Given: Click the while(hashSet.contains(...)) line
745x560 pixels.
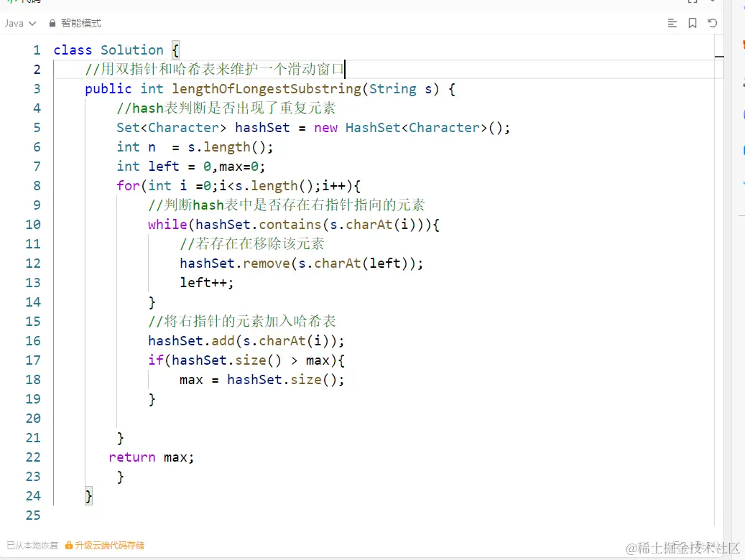Looking at the screenshot, I should [x=294, y=225].
